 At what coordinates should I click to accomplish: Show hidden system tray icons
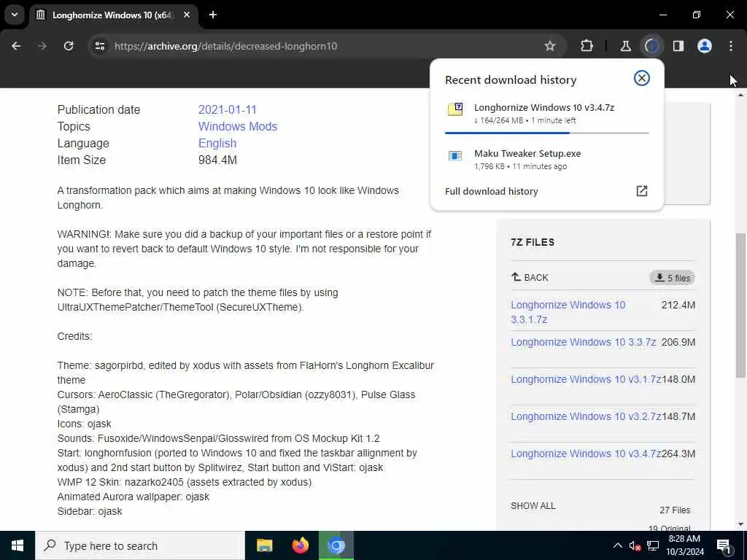point(617,545)
